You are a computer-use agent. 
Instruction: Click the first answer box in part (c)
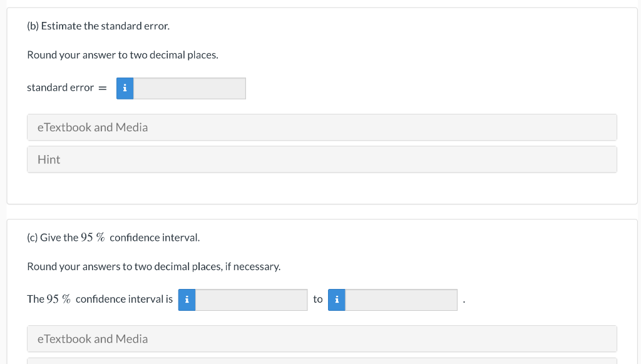click(x=250, y=300)
